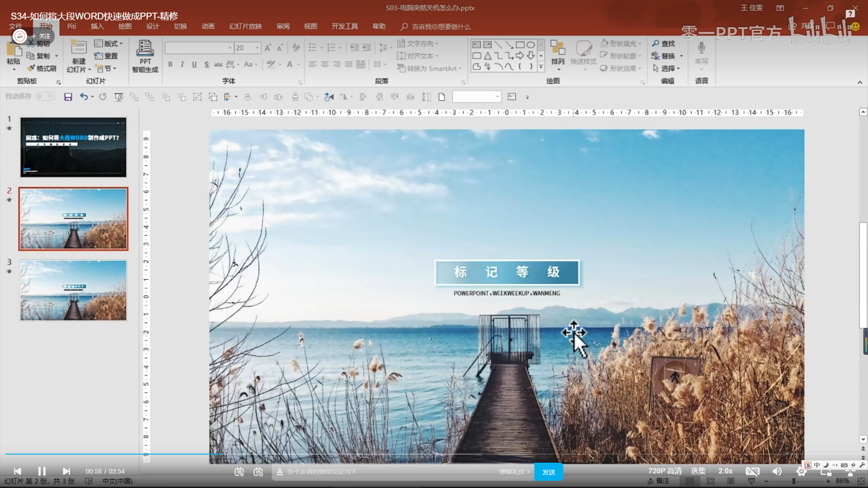Collapse the ribbon with the caret arrow

[860, 82]
